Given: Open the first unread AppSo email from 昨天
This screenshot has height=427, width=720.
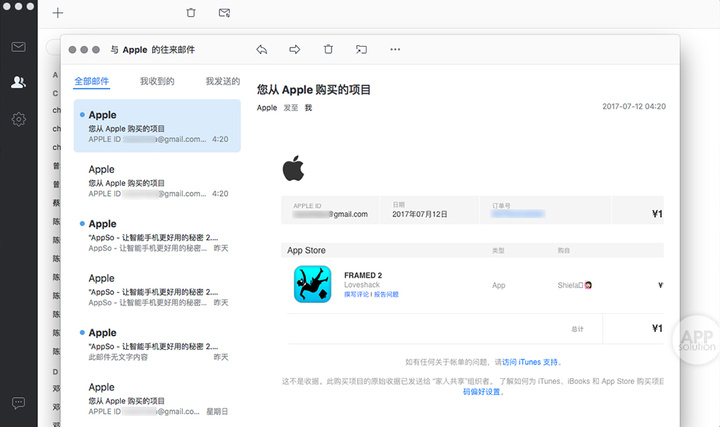Looking at the screenshot, I should (x=157, y=236).
